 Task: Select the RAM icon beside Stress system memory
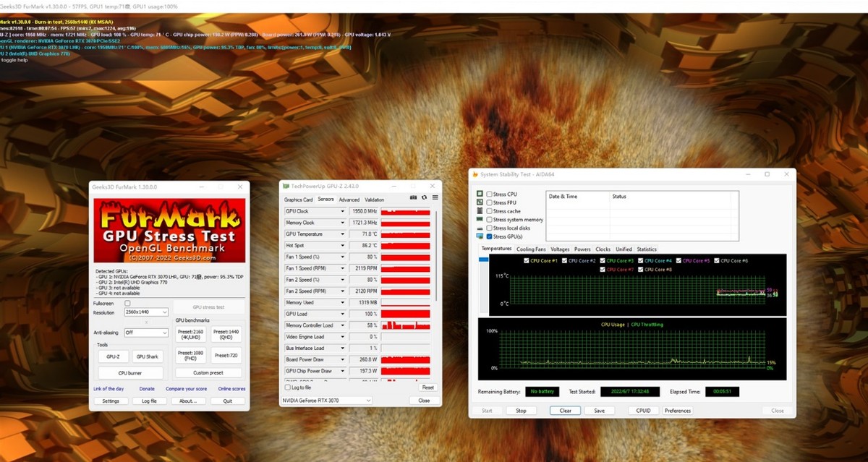(480, 219)
